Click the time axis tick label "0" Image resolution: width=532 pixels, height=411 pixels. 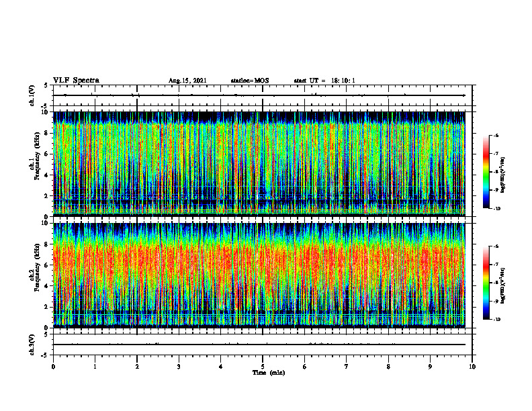click(x=53, y=367)
